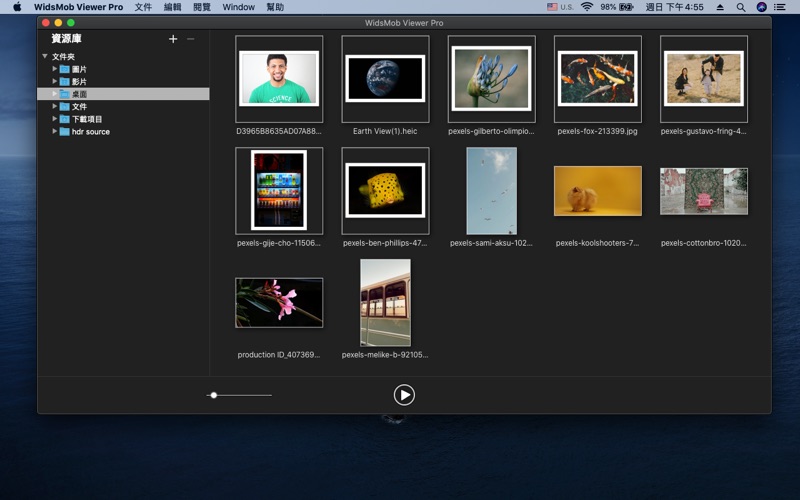
Task: Collapse the 文件夾 root tree section
Action: click(x=45, y=57)
